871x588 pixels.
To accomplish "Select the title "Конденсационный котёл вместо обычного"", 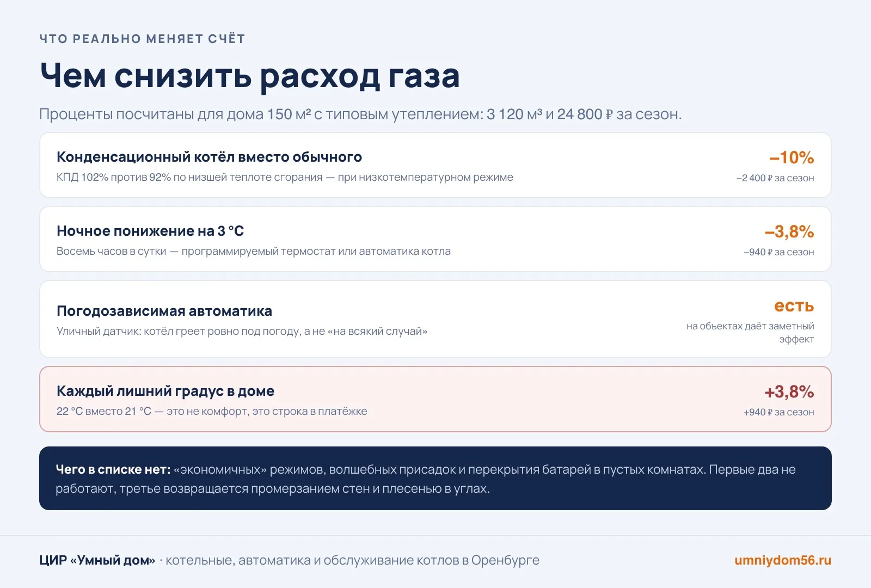I will point(209,157).
